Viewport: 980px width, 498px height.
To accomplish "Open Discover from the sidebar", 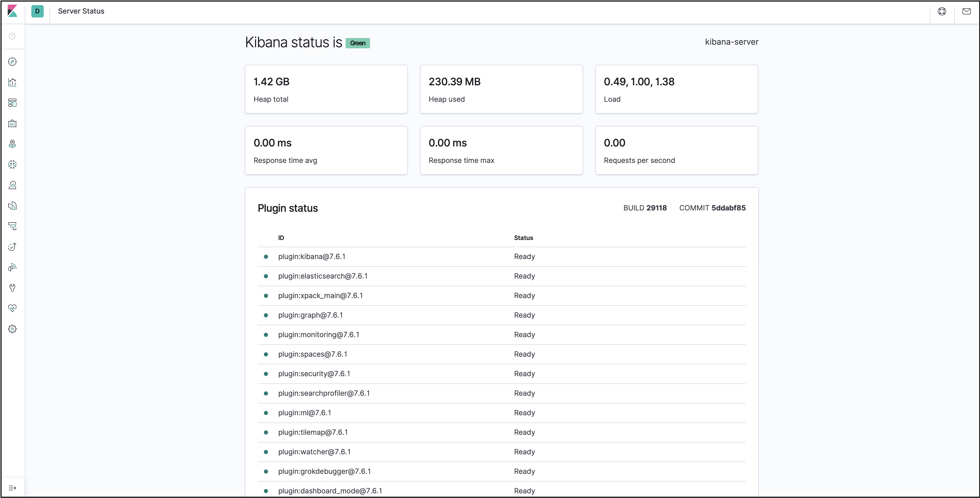I will tap(12, 62).
